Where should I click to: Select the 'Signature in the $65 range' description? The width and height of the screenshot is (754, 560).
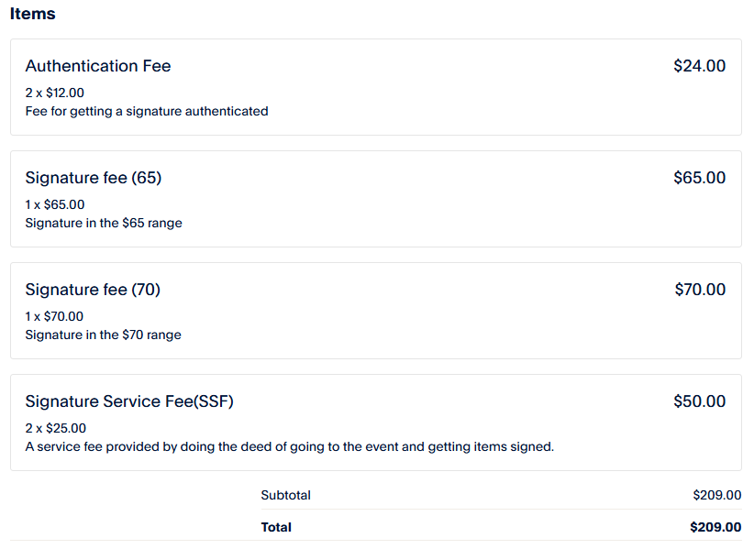(104, 223)
